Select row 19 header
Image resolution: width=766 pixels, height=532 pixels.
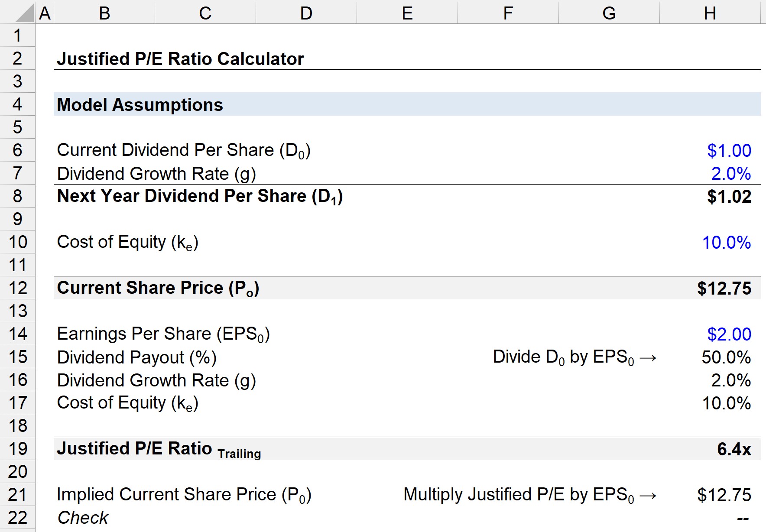[17, 449]
